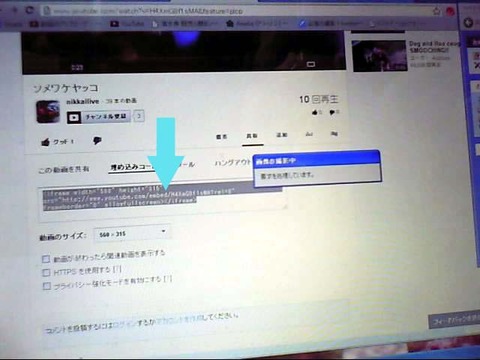
Task: Click the 10 回再生 view count
Action: click(319, 99)
